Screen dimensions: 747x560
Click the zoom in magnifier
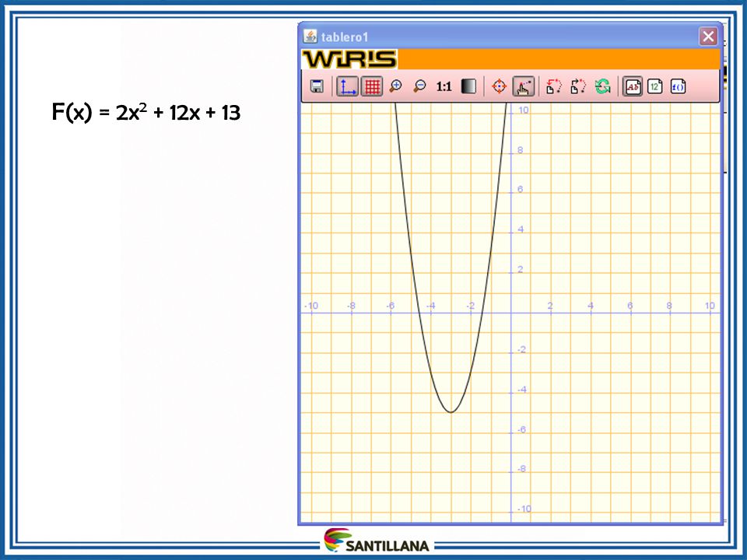point(395,86)
